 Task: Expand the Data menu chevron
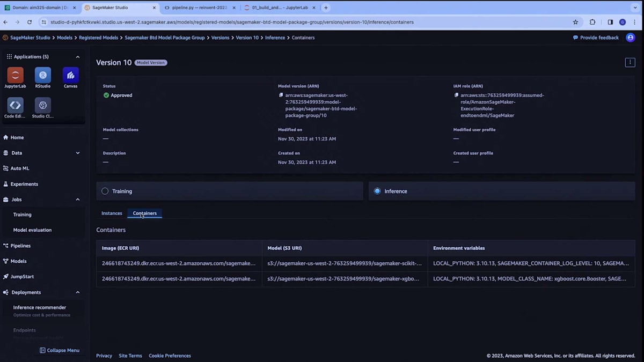(78, 153)
